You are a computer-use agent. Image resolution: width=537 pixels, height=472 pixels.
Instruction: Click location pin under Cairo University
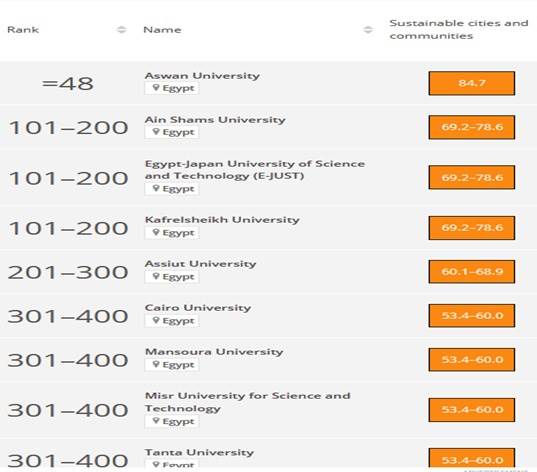[156, 320]
